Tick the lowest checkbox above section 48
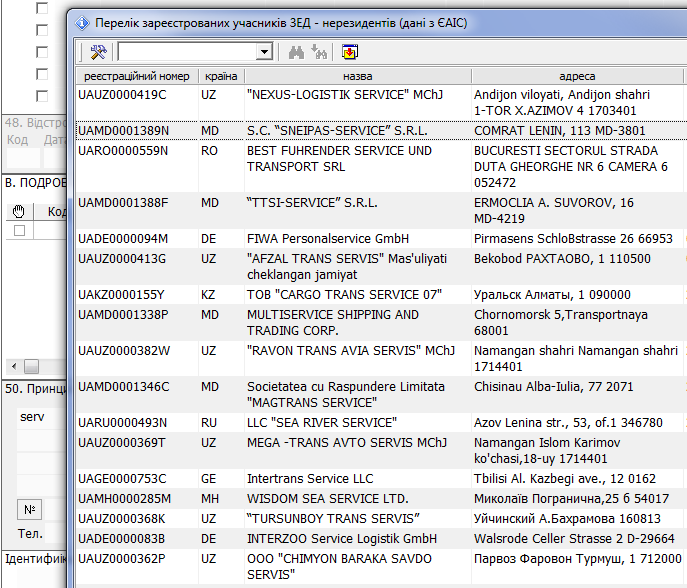Image resolution: width=687 pixels, height=588 pixels. (x=42, y=96)
